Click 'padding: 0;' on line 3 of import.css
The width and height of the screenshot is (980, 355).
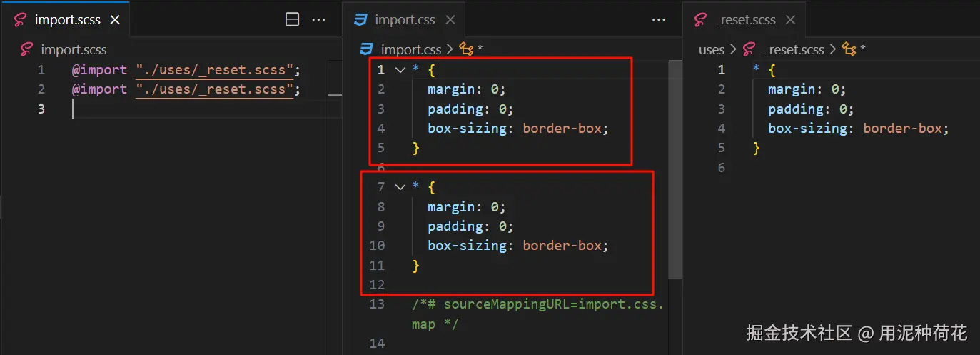(x=470, y=109)
